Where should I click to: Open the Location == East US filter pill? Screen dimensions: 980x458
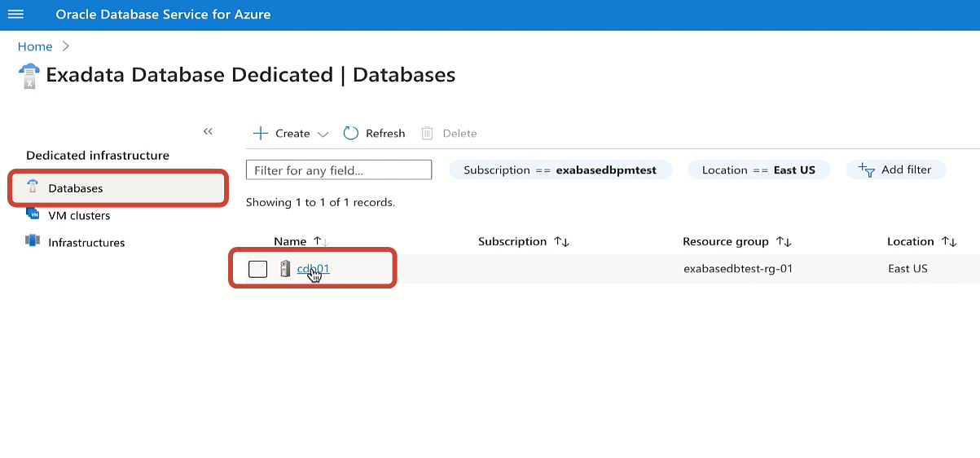pos(758,170)
